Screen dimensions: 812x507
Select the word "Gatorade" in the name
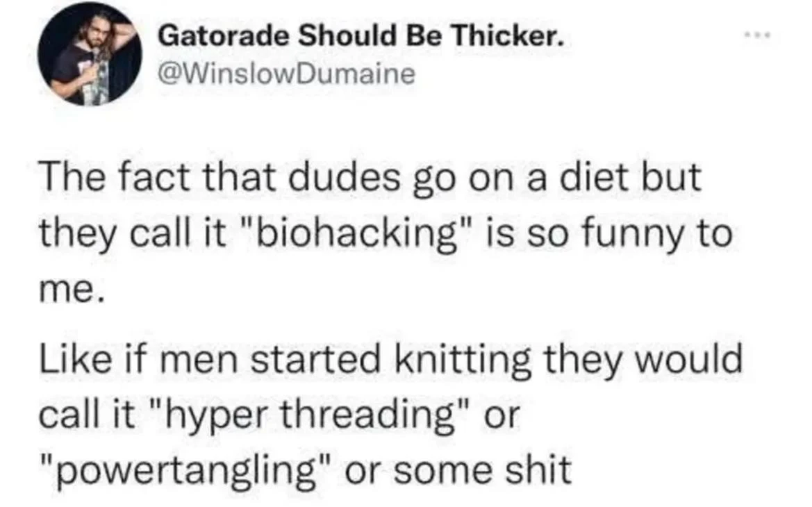point(224,35)
